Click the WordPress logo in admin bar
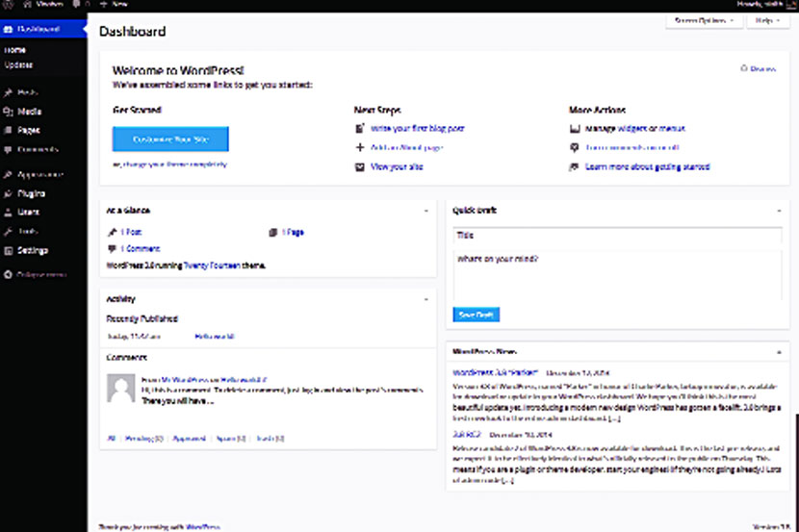799x532 pixels. (x=8, y=5)
